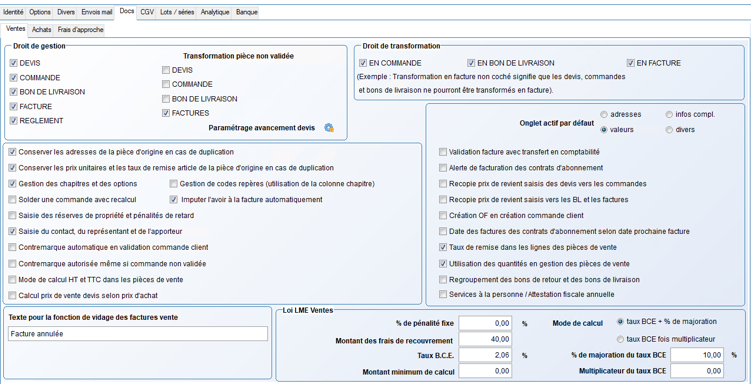Toggle Imputer l'avoir à la facture automatiquement
The image size is (754, 388).
click(x=174, y=200)
